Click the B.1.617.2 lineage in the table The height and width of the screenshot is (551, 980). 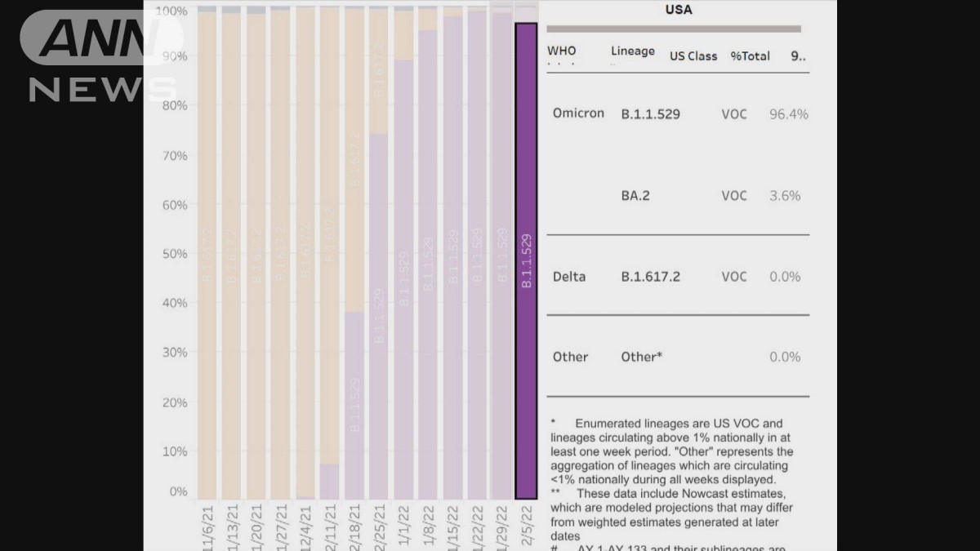(650, 277)
